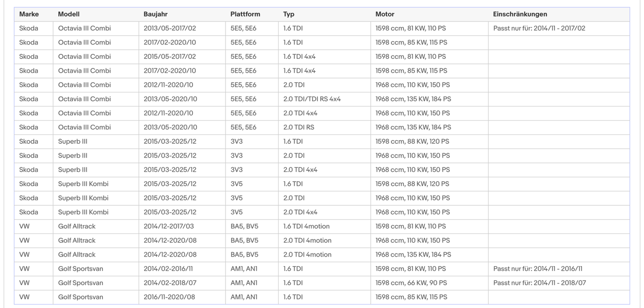Viewport: 644px width, 308px height.
Task: Select restriction text 'Passt nur für: 2014/11 - 2016/11'
Action: (x=538, y=269)
